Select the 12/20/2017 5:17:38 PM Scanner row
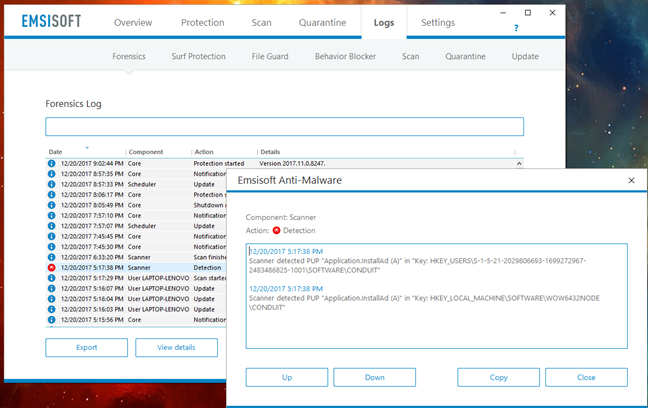Screen dimensions: 648x408 coord(136,267)
